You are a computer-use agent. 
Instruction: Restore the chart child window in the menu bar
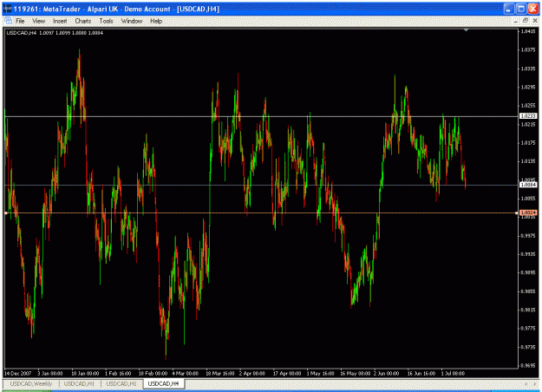tap(526, 21)
